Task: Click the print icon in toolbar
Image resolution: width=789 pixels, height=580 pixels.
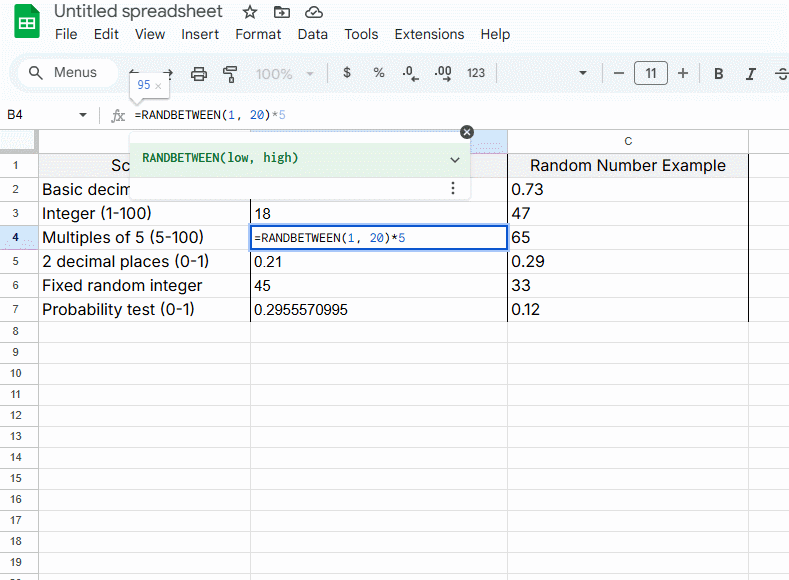Action: click(199, 73)
